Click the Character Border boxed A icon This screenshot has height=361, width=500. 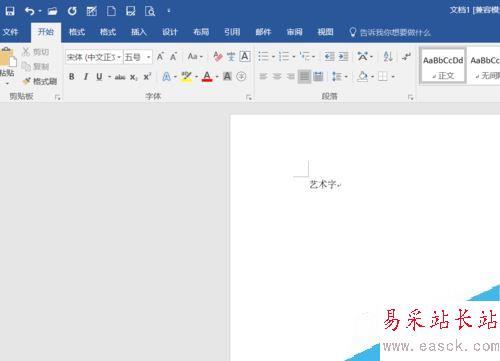point(245,56)
